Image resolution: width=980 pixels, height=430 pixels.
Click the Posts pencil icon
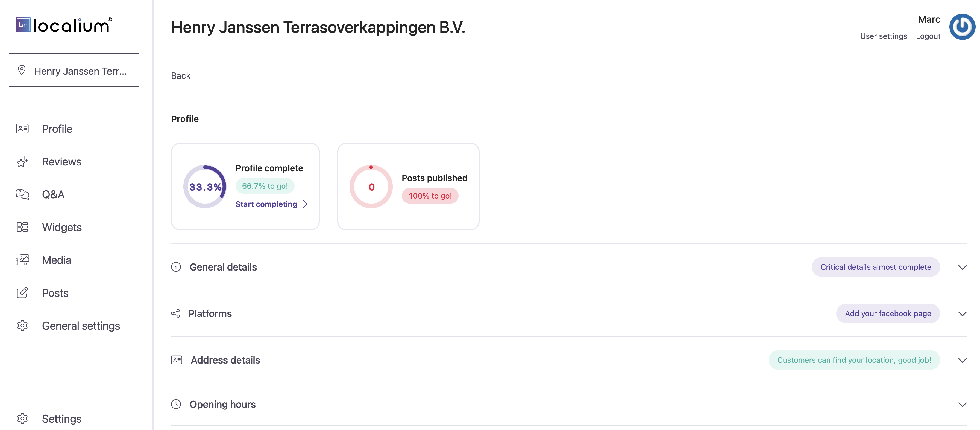[22, 292]
